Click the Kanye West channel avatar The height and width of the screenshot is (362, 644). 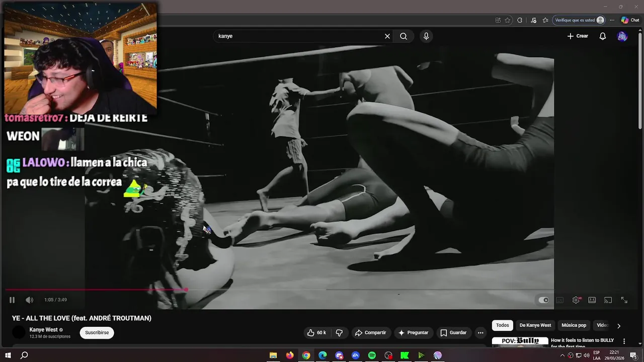[x=19, y=333]
